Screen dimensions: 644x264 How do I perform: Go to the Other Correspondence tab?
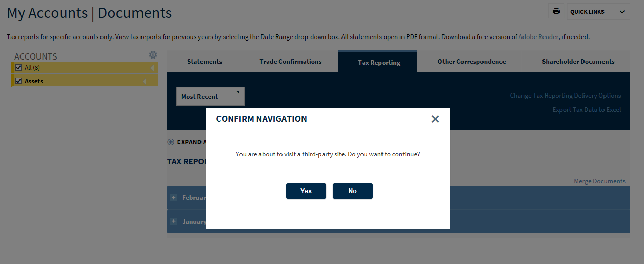471,62
